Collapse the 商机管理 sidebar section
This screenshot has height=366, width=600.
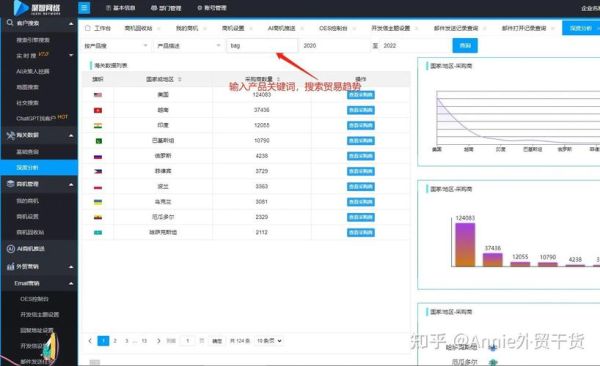pyautogui.click(x=71, y=184)
